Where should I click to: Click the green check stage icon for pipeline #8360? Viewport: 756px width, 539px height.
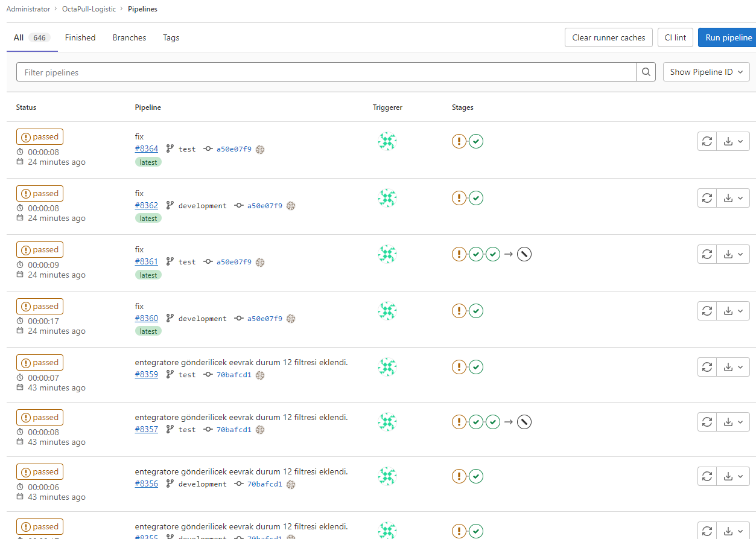point(476,310)
